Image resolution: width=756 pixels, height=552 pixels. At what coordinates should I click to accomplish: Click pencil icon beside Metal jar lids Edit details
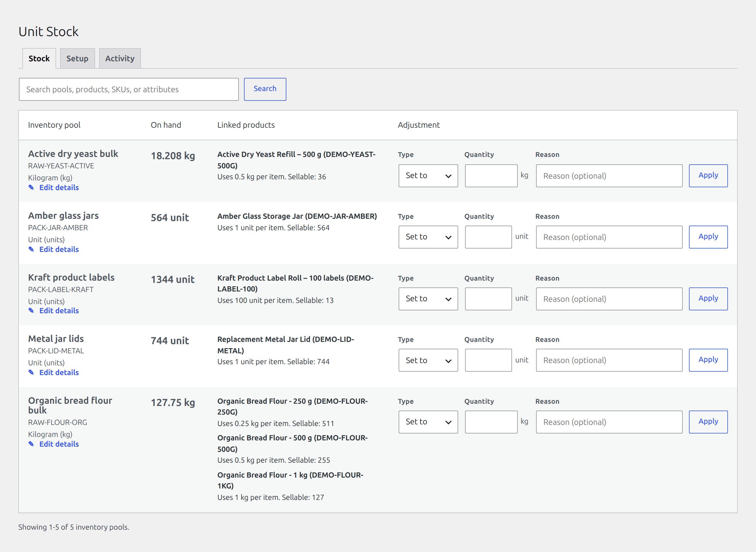coord(31,372)
